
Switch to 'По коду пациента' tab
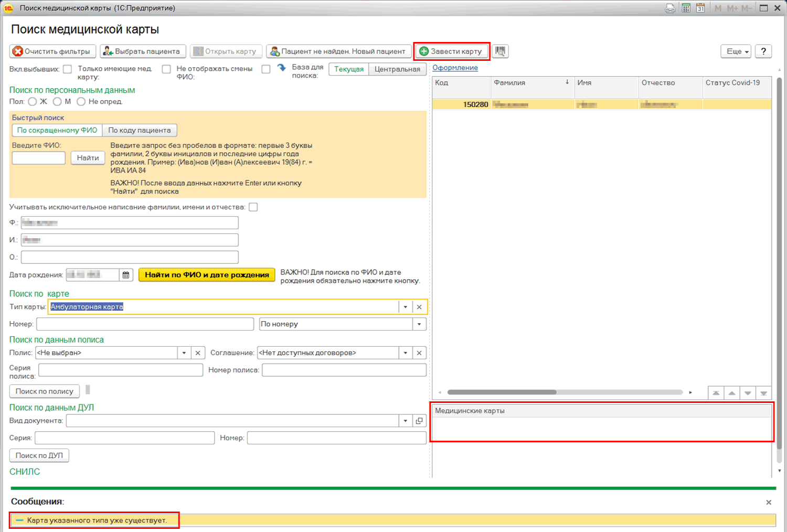click(x=140, y=130)
